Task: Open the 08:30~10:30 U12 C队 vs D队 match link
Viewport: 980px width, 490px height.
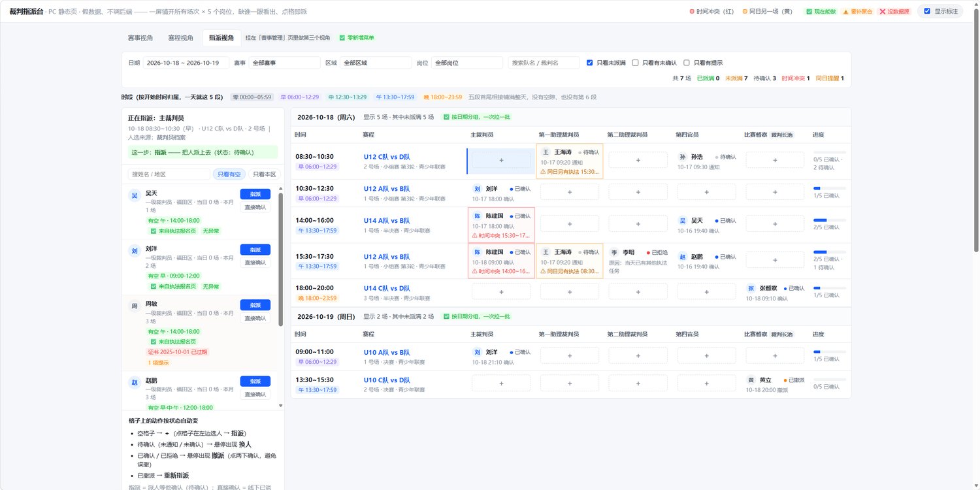Action: tap(387, 157)
